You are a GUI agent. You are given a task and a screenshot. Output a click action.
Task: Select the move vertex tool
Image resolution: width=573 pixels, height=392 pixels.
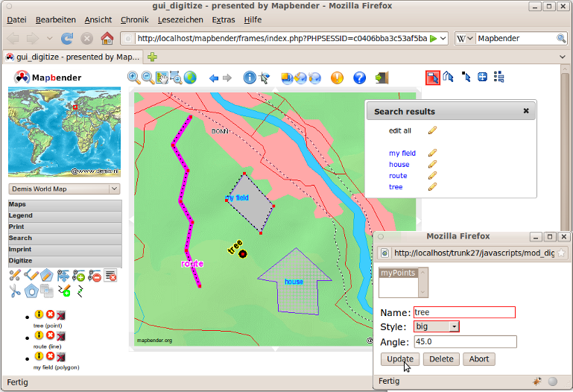click(63, 276)
